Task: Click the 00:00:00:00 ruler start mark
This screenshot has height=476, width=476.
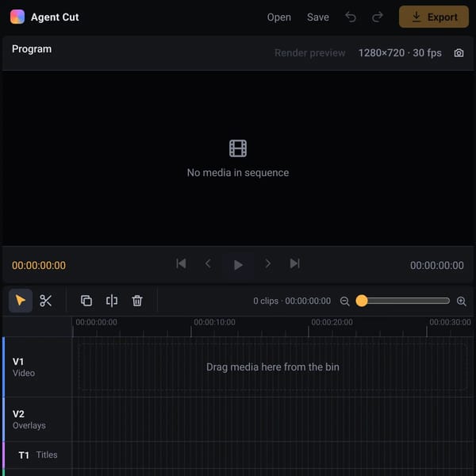Action: (96, 322)
